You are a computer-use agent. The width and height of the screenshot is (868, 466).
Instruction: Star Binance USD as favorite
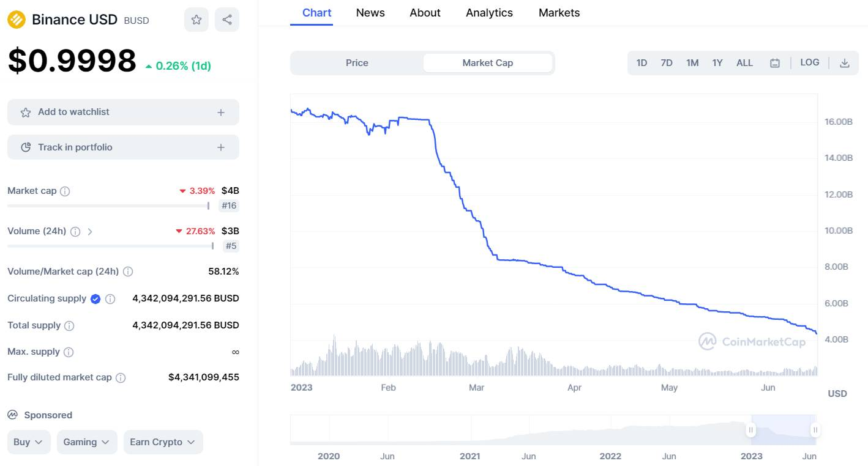pyautogui.click(x=196, y=20)
